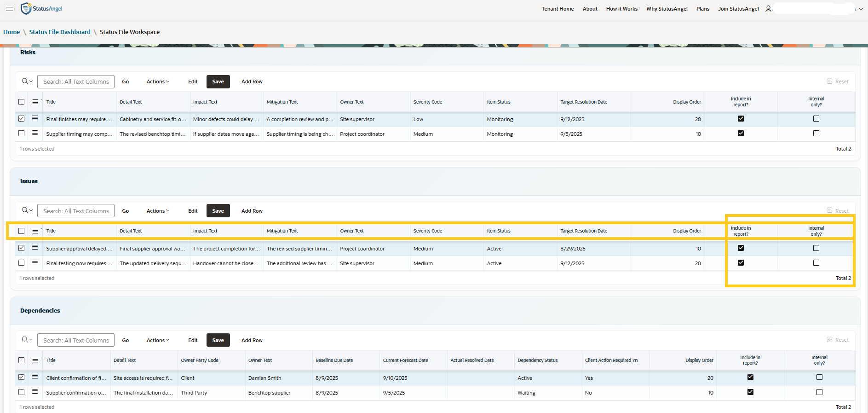Open the hamburger navigation menu

pyautogui.click(x=9, y=9)
